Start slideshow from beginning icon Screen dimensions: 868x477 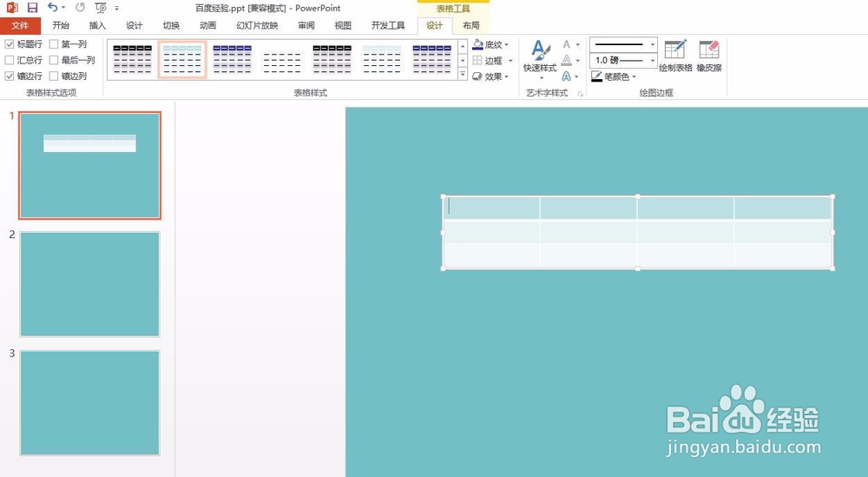click(x=100, y=8)
